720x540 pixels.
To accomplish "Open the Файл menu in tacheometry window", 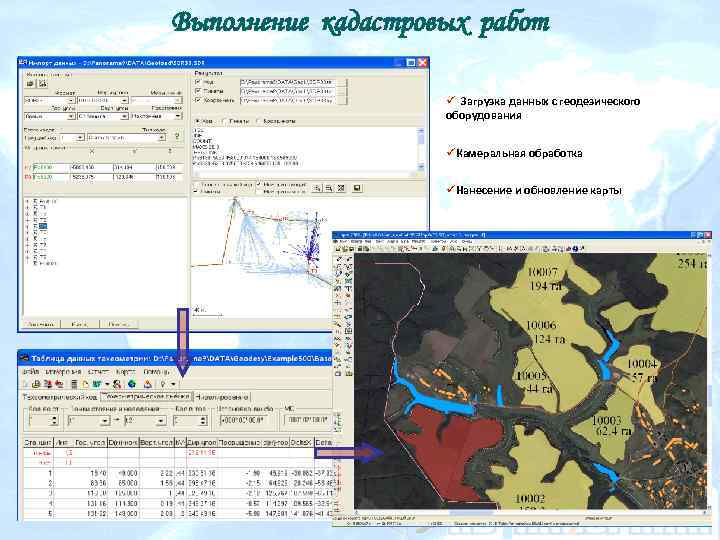I will pyautogui.click(x=30, y=371).
